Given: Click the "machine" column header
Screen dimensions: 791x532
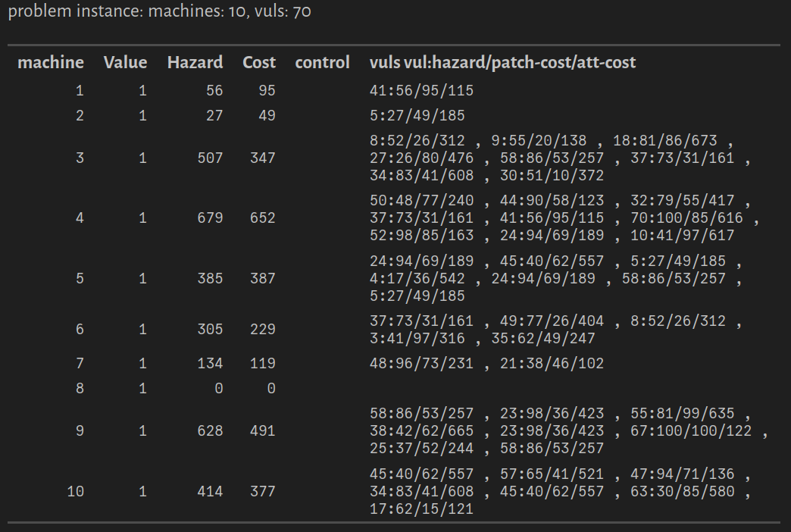Looking at the screenshot, I should tap(51, 63).
